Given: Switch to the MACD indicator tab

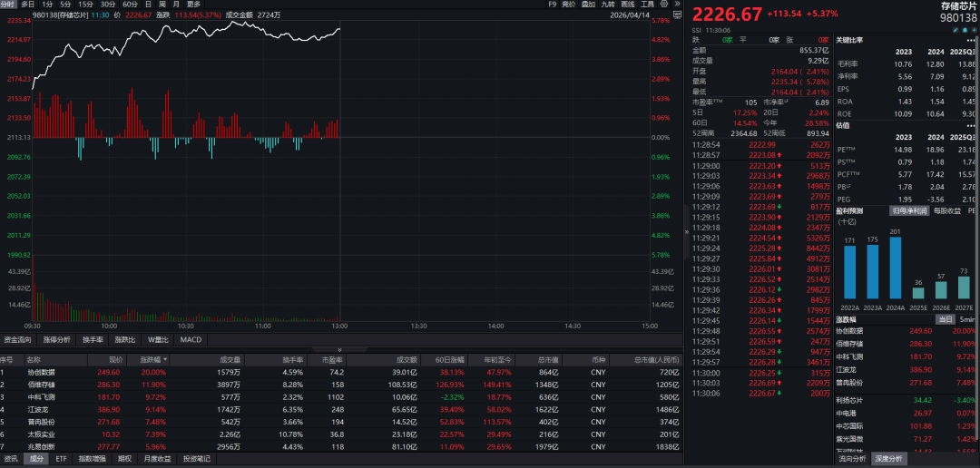Looking at the screenshot, I should pyautogui.click(x=191, y=339).
